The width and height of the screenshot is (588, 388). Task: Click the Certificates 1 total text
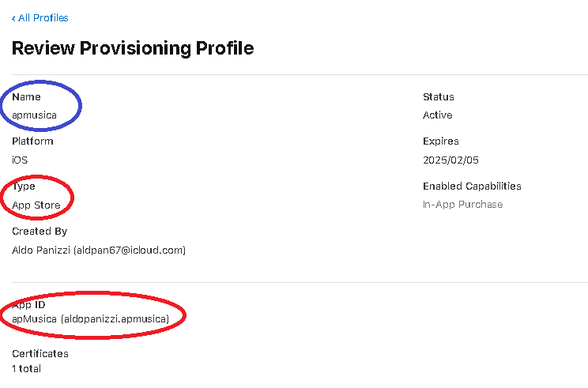(26, 368)
